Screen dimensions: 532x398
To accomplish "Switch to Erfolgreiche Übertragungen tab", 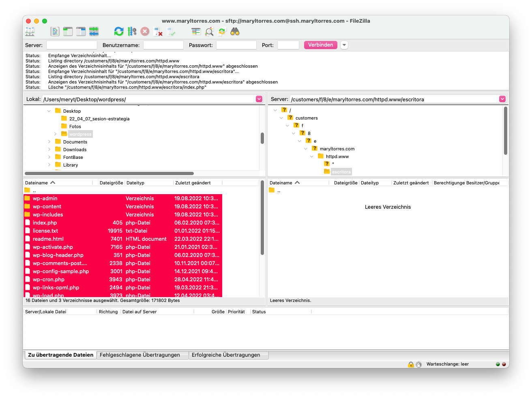I will pos(226,355).
